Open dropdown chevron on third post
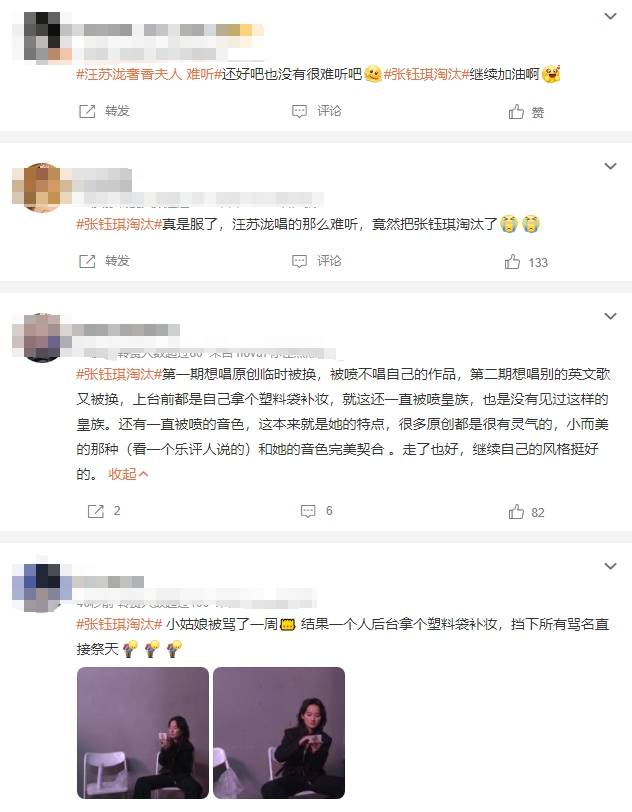The image size is (632, 812). (x=611, y=316)
